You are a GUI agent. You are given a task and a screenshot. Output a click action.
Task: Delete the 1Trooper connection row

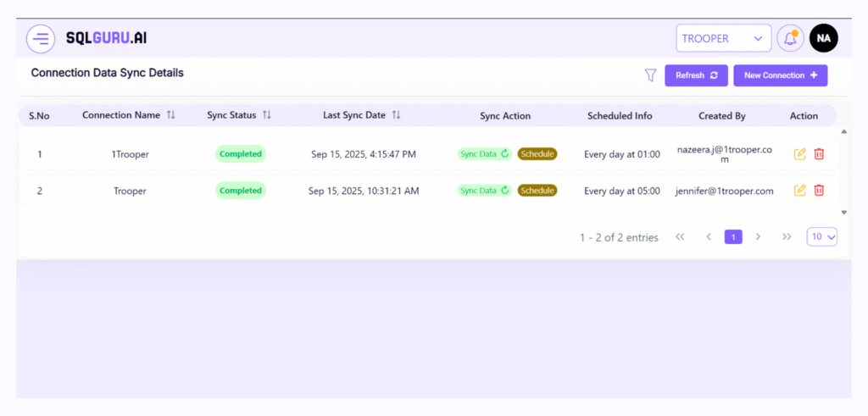819,153
